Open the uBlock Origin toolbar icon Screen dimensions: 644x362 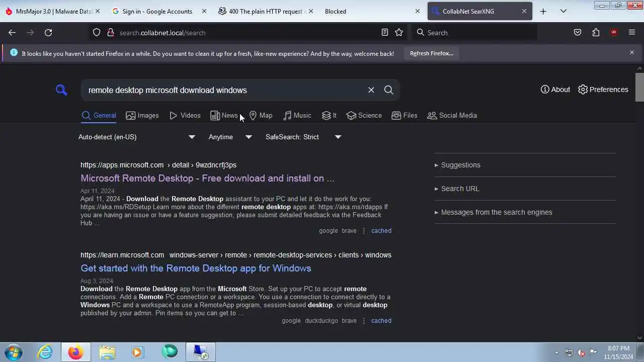pos(614,33)
